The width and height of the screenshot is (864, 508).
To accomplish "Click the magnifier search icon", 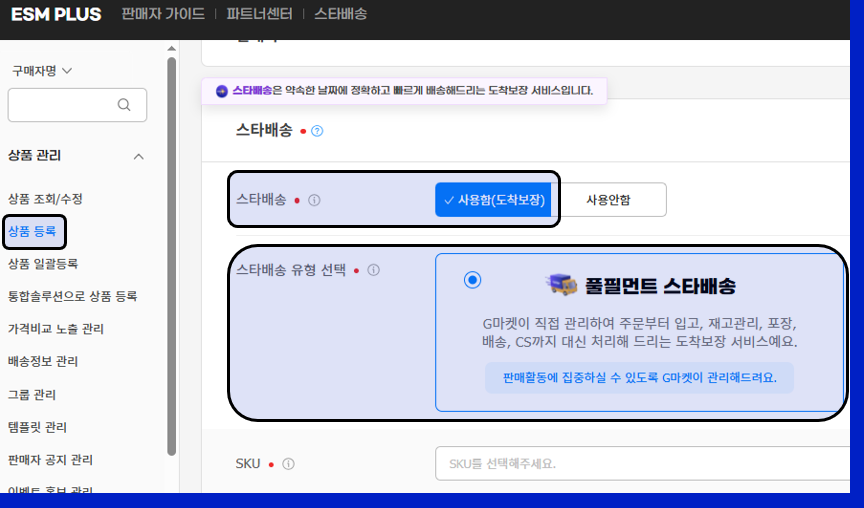I will point(125,105).
